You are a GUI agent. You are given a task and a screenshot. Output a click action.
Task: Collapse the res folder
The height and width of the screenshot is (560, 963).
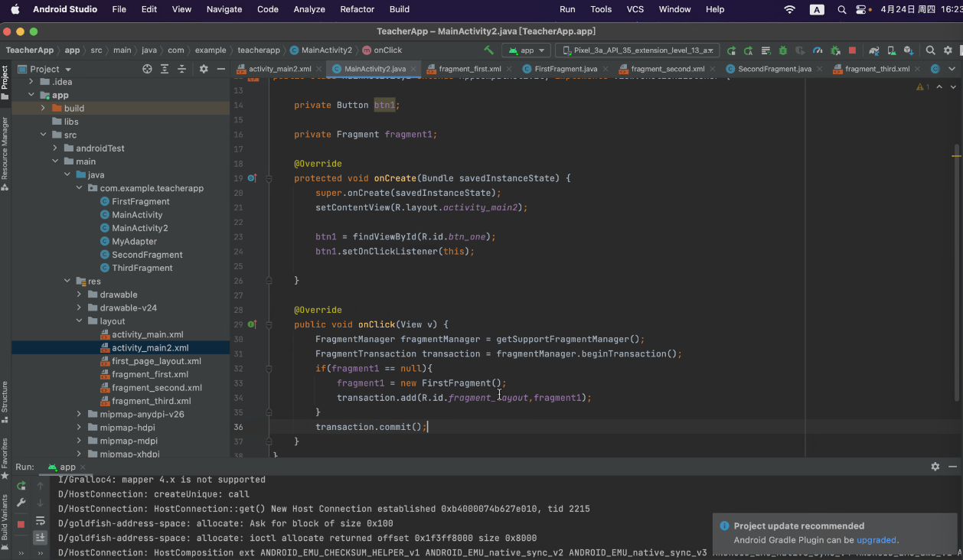click(x=67, y=282)
